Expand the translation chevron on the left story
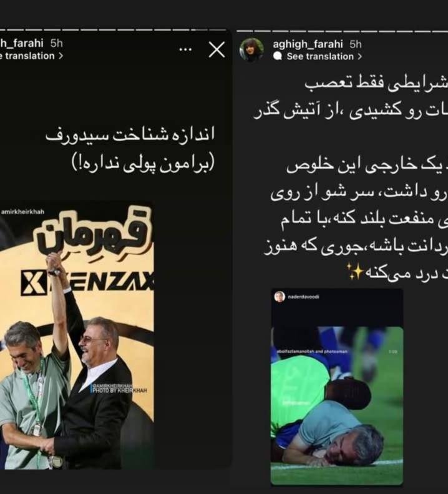Viewport: 448px width, 494px height. point(61,56)
